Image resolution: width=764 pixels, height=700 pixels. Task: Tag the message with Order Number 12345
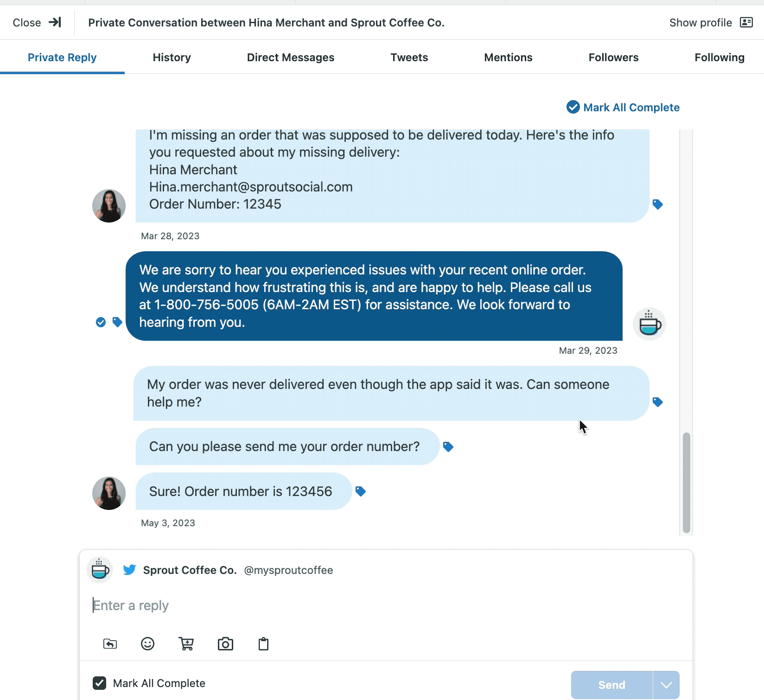tap(657, 204)
